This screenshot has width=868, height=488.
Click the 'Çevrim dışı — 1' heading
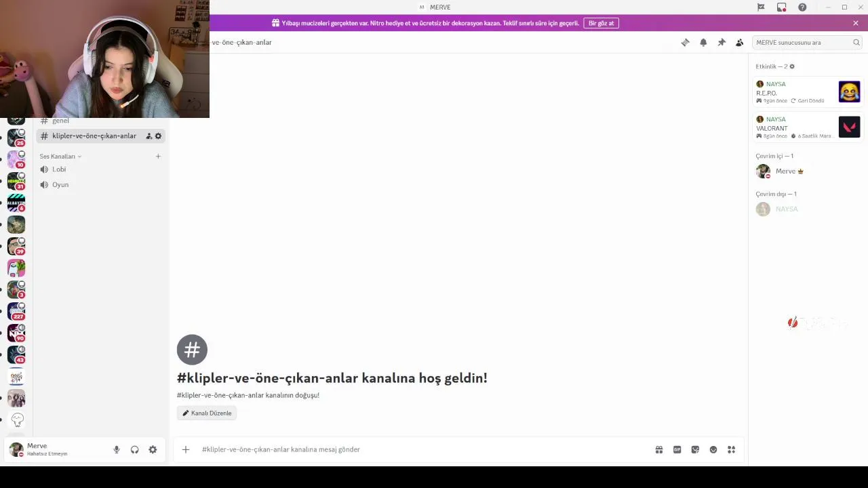coord(776,194)
